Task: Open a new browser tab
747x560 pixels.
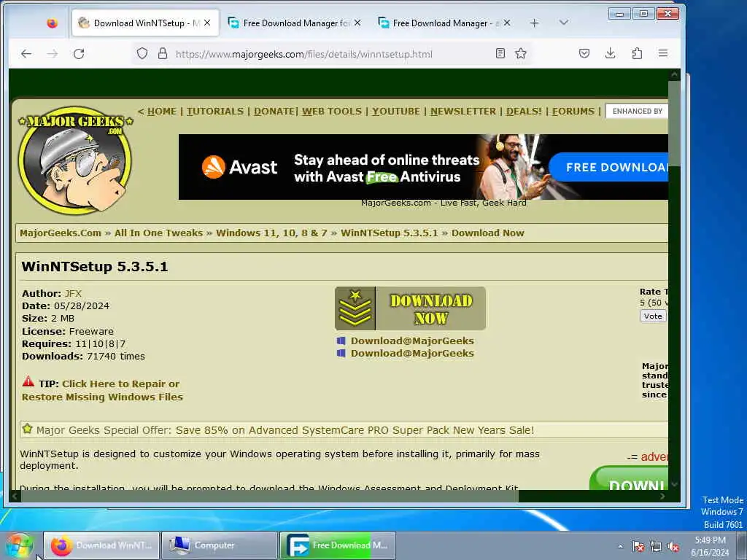Action: (x=535, y=23)
